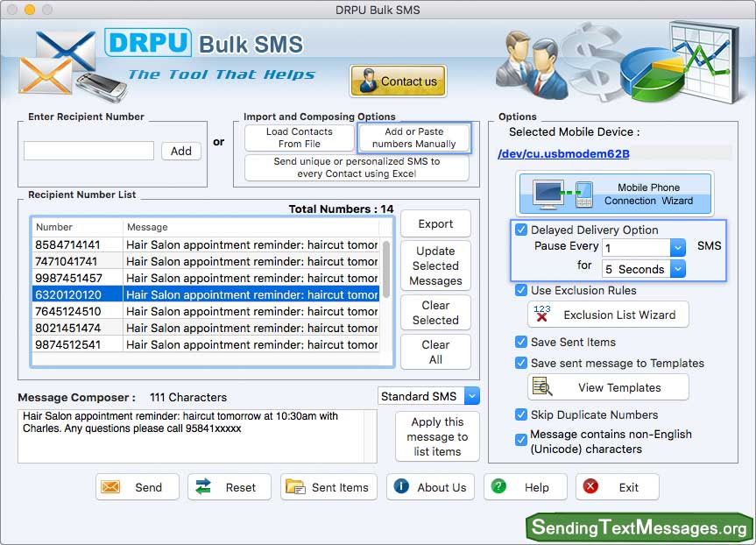Select the row with number 7471041741
The width and height of the screenshot is (756, 545).
(x=206, y=261)
